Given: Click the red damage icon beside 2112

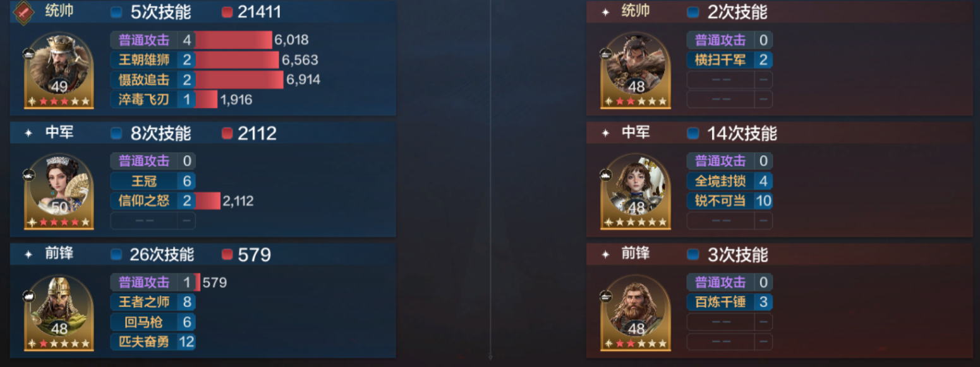Looking at the screenshot, I should click(x=227, y=133).
